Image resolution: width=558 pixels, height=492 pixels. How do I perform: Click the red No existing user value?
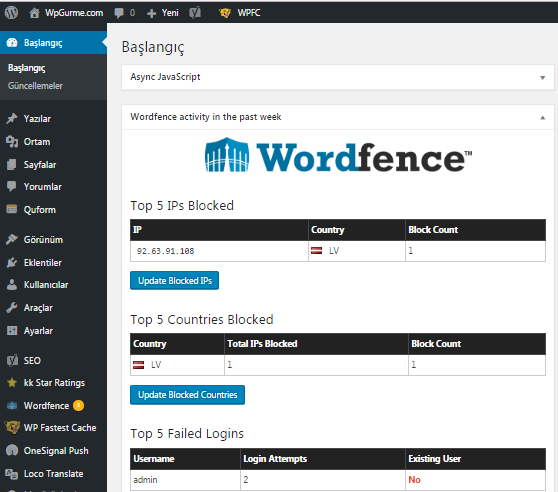tap(414, 480)
